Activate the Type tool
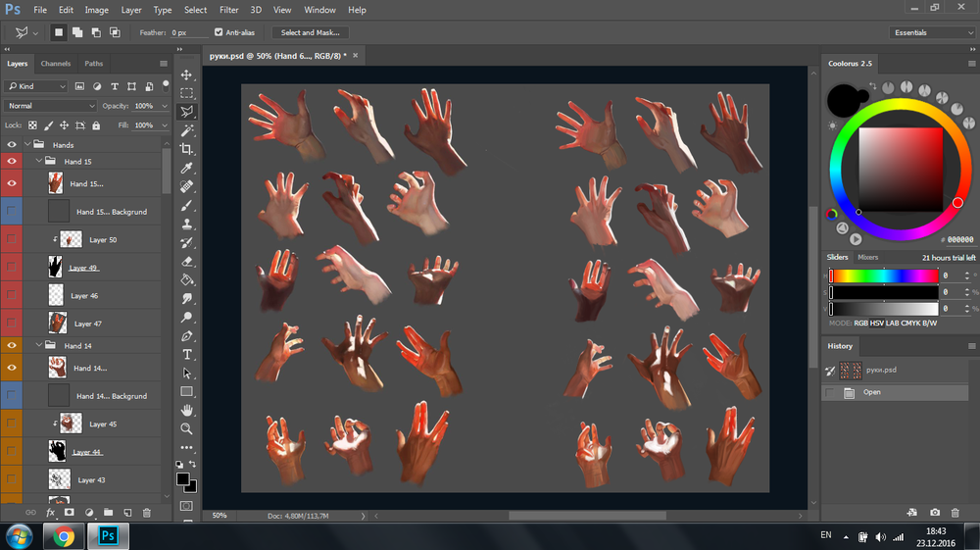Viewport: 980px width, 550px height. pyautogui.click(x=187, y=354)
